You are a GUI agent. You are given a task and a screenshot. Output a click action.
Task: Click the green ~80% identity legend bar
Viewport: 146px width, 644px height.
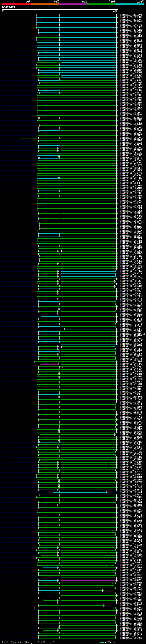pos(101,4)
